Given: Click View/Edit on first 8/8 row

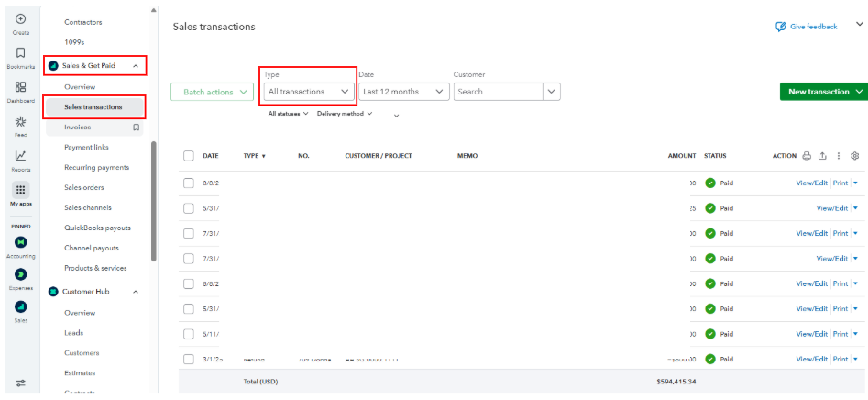Looking at the screenshot, I should (x=811, y=183).
